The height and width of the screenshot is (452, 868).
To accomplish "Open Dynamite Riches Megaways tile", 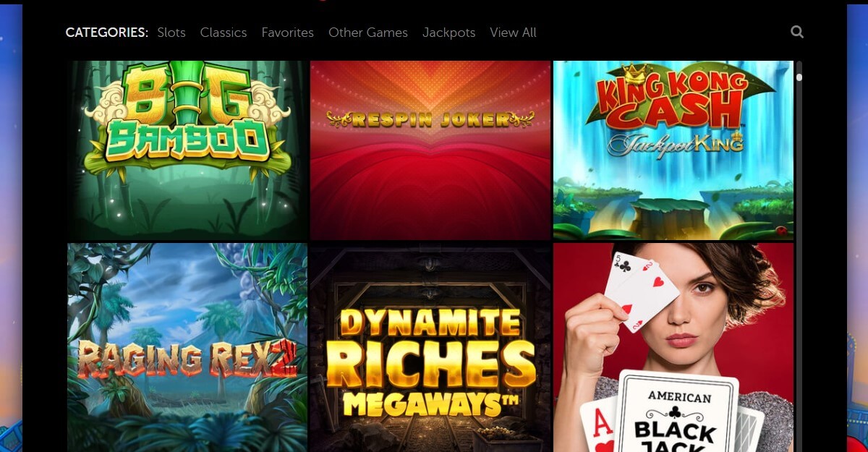I will click(x=430, y=347).
